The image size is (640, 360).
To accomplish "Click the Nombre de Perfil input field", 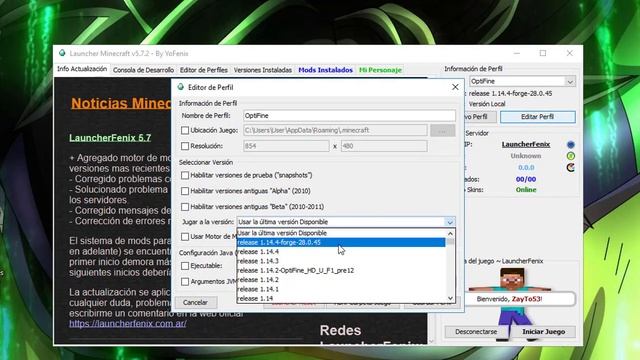I will (349, 116).
